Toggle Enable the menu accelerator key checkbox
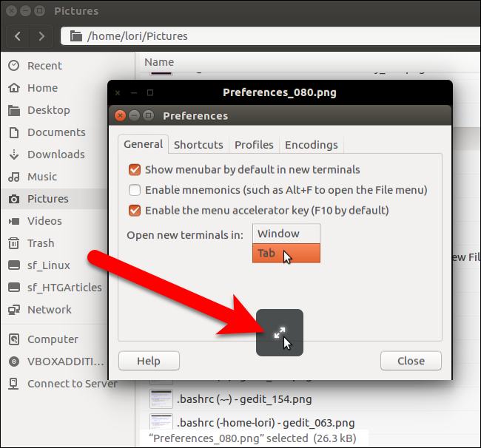Screen dimensions: 481x448 135,211
